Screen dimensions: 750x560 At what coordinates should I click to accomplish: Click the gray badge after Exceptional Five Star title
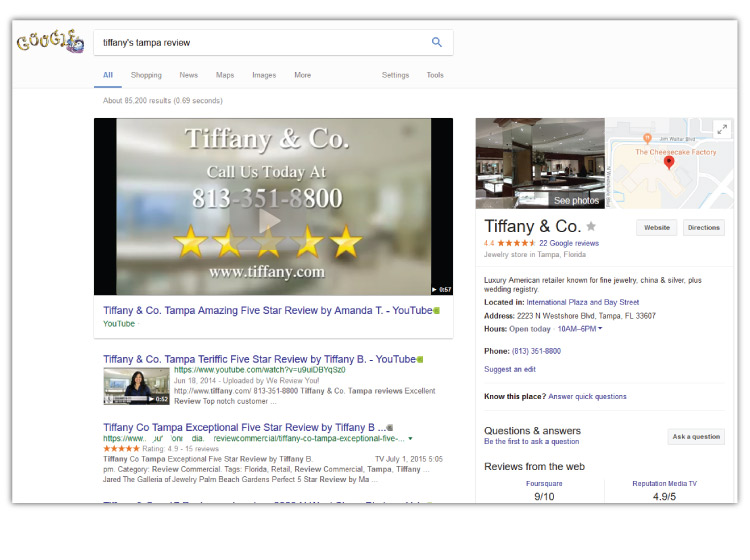[390, 428]
